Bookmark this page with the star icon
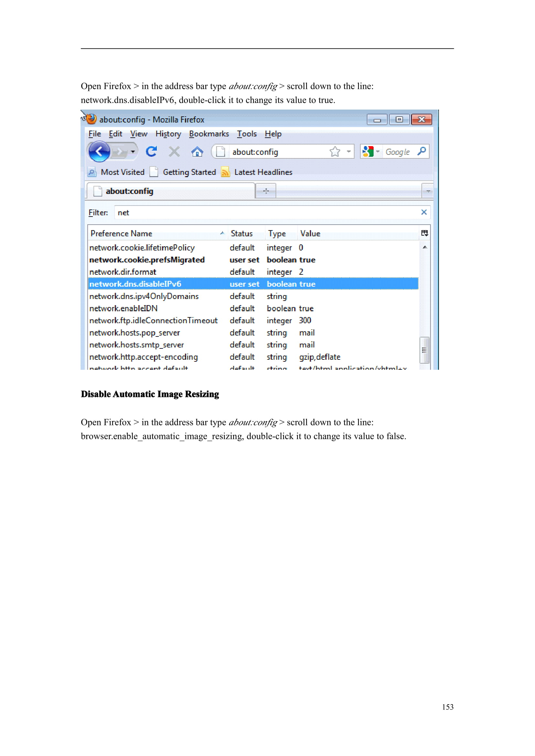535x756 pixels. pos(335,152)
